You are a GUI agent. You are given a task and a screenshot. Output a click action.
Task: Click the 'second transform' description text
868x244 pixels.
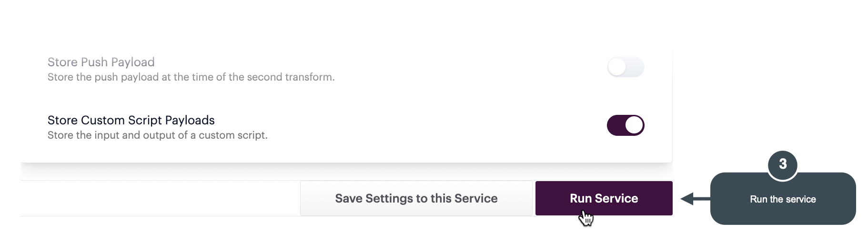[191, 77]
